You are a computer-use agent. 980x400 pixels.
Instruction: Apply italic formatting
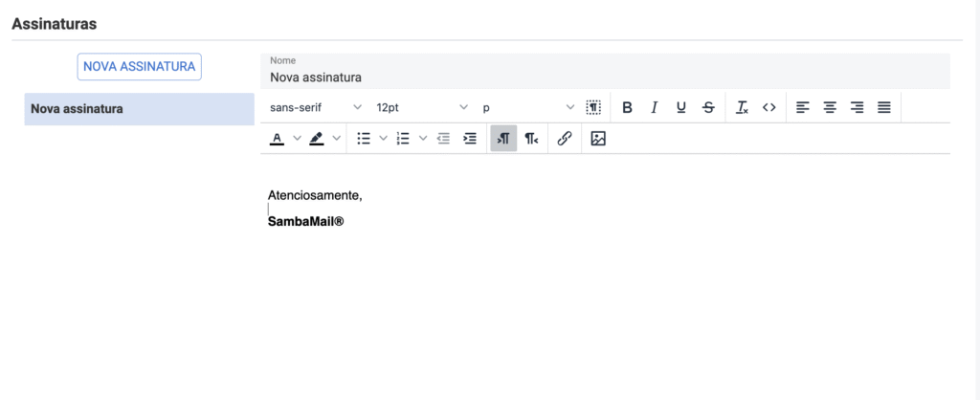(x=654, y=107)
